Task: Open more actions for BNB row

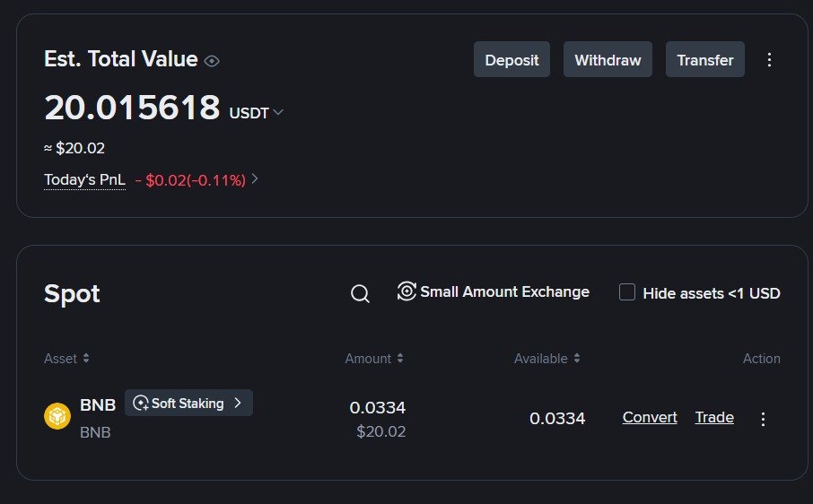Action: (763, 419)
